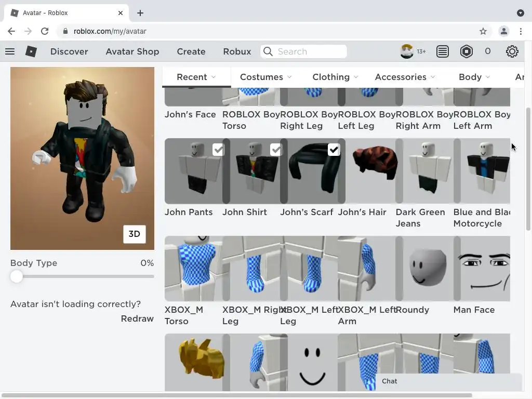Go back with browser back arrow

click(11, 31)
